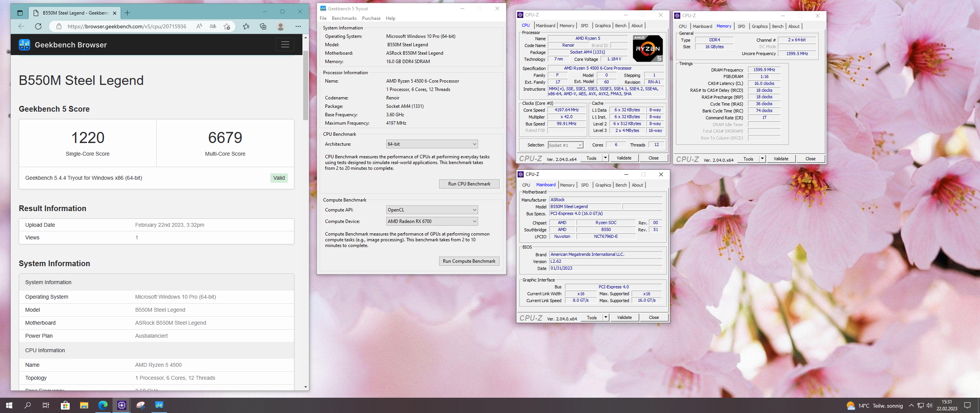Open Edge tab actions menu icon
The height and width of the screenshot is (413, 980).
[x=20, y=13]
